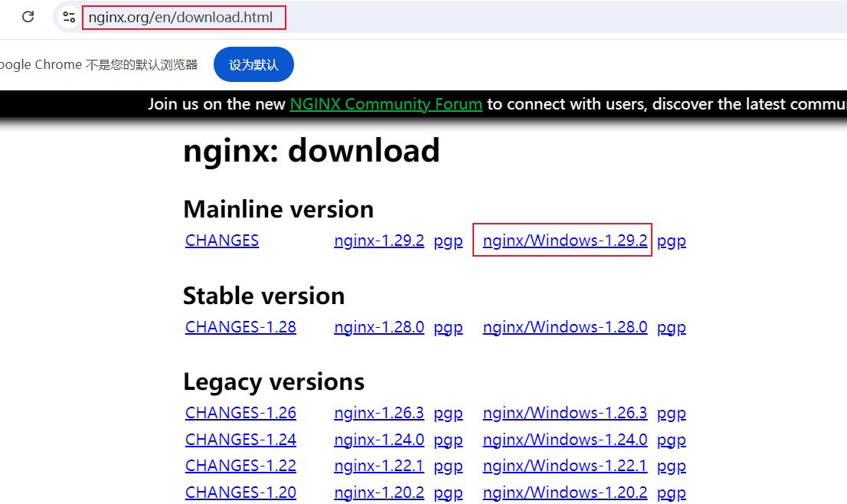Download nginx/Windows-1.20.2 legacy build
Screen dimensions: 847x504
tap(564, 493)
